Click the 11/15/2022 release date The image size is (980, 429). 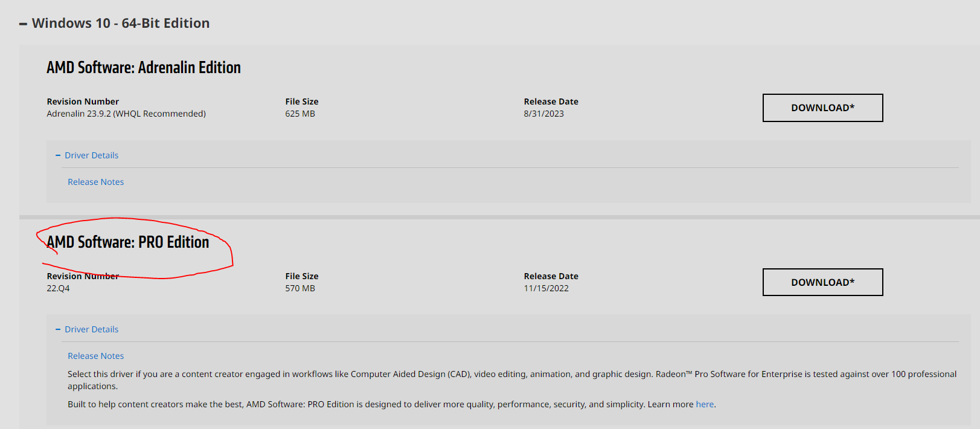pos(546,288)
